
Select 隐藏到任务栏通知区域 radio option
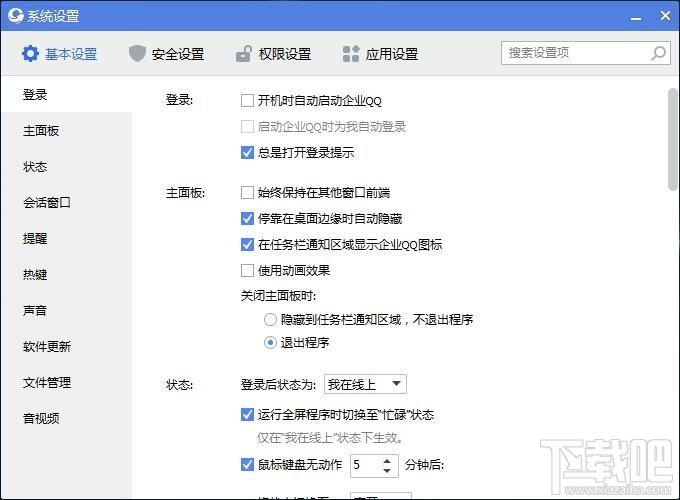click(x=270, y=320)
